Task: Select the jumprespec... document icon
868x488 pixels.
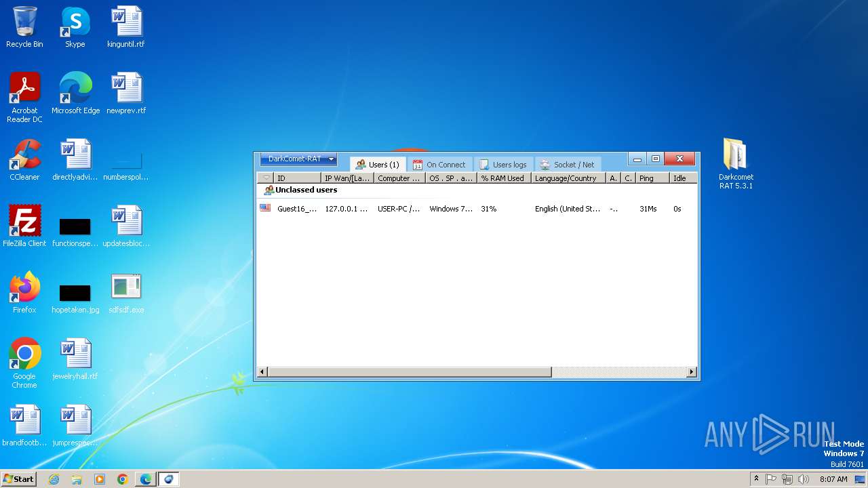Action: (75, 426)
